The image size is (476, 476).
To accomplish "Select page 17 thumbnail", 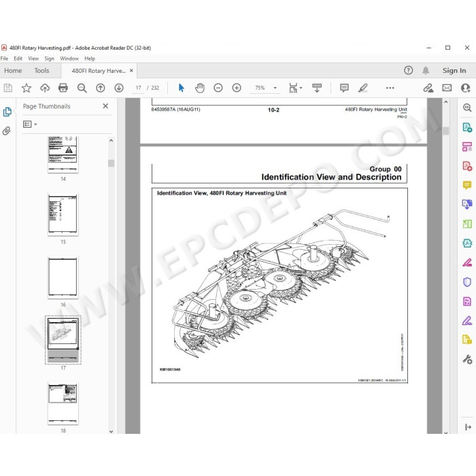I will [63, 340].
